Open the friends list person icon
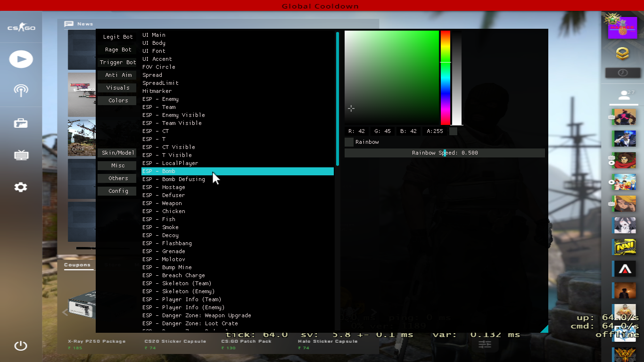Image resolution: width=644 pixels, height=362 pixels. 624,96
